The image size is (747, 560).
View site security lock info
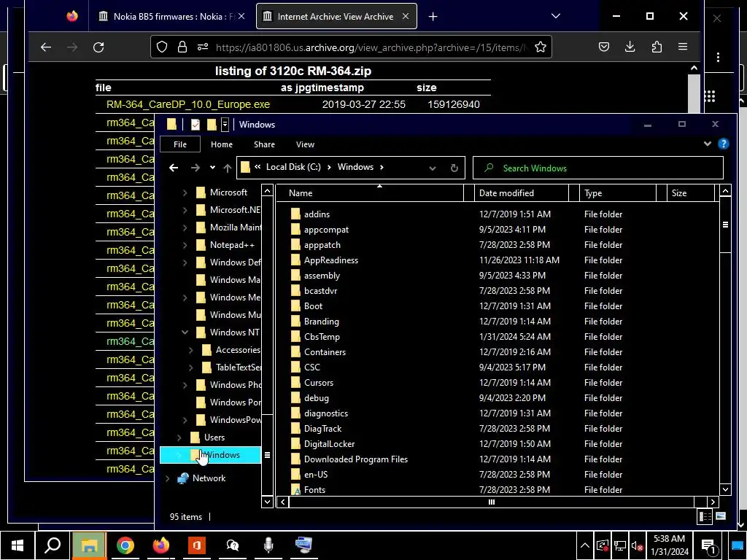click(x=182, y=47)
